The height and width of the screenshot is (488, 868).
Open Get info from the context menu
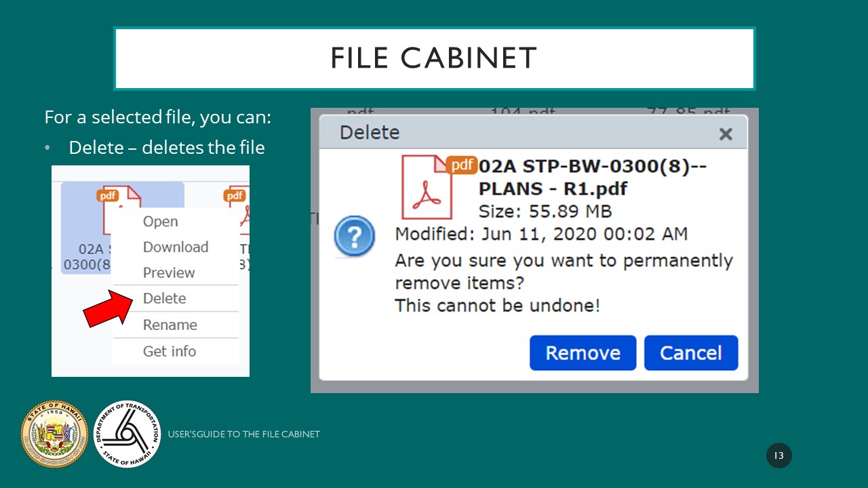click(x=169, y=351)
